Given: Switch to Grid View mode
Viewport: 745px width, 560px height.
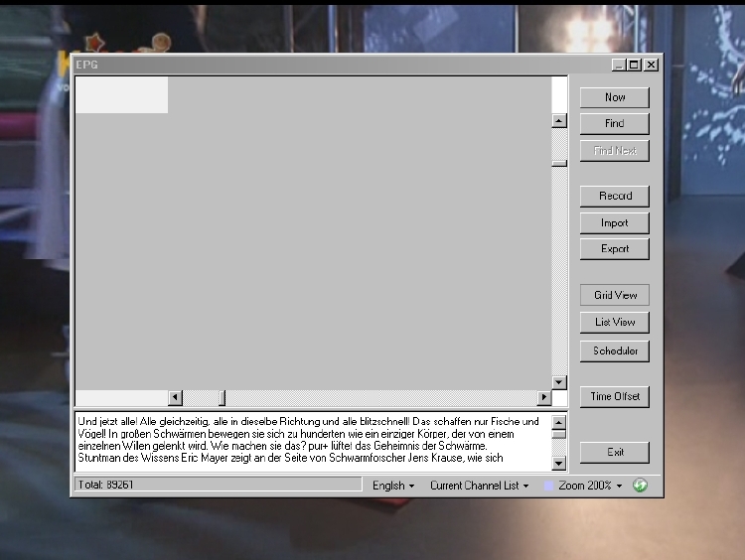Looking at the screenshot, I should (615, 295).
